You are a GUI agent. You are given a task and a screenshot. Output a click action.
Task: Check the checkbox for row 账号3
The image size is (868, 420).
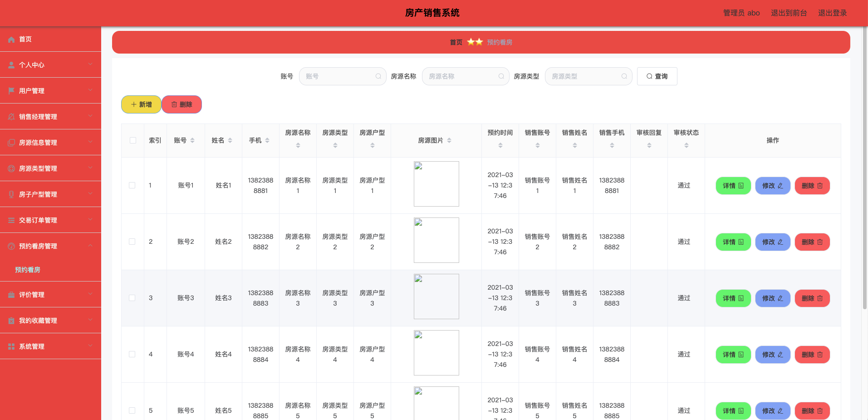132,298
